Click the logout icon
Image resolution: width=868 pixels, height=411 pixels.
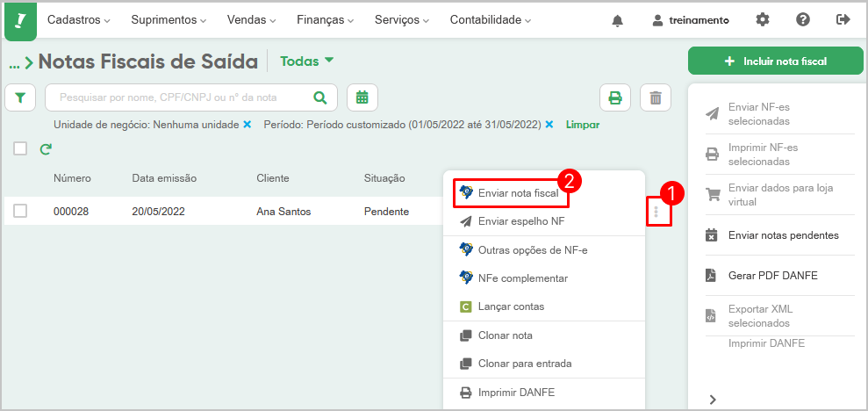(843, 20)
